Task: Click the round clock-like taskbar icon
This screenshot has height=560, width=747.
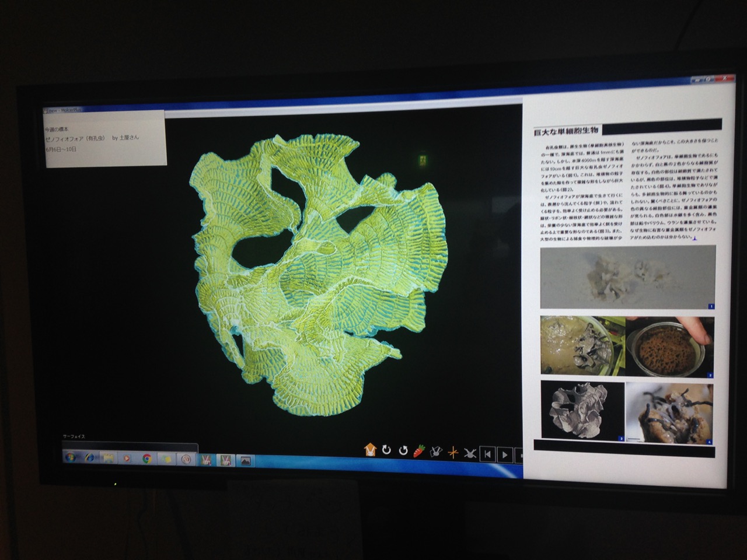Action: coord(186,460)
